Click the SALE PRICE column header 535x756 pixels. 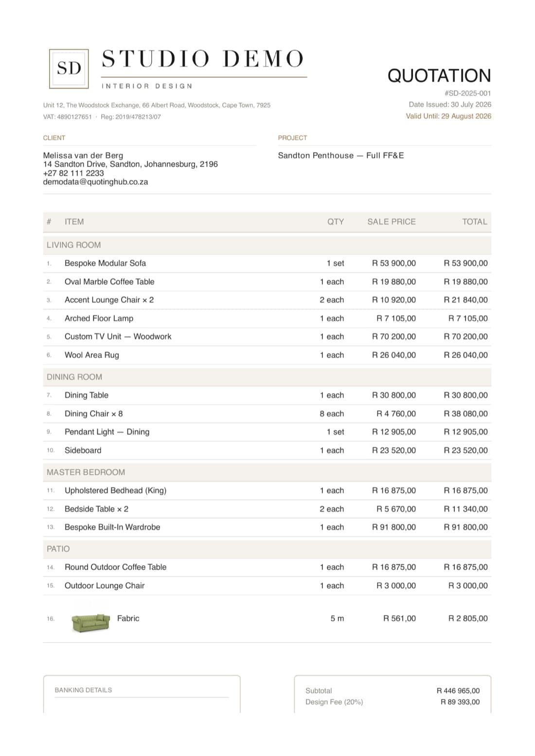click(392, 222)
